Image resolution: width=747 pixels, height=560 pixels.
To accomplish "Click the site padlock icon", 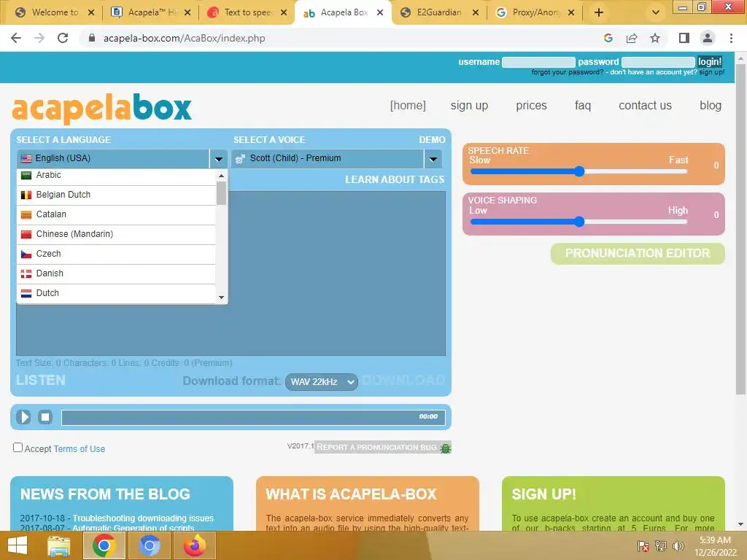I will [x=92, y=38].
